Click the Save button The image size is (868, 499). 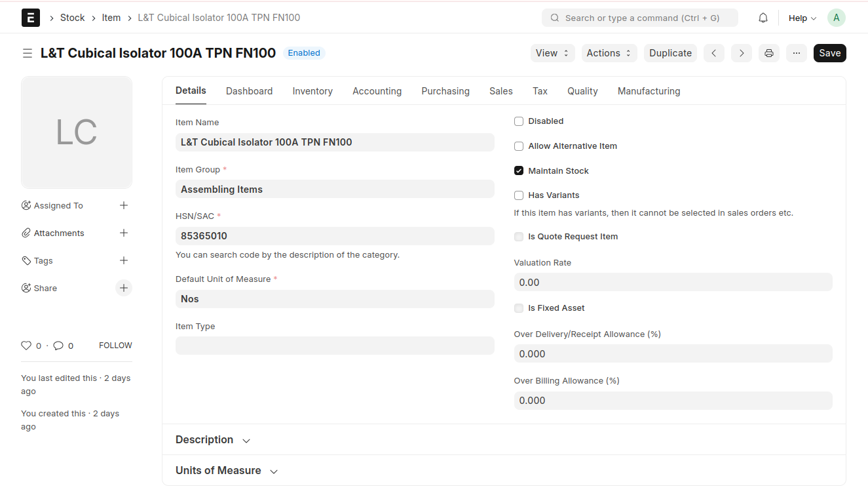(829, 53)
